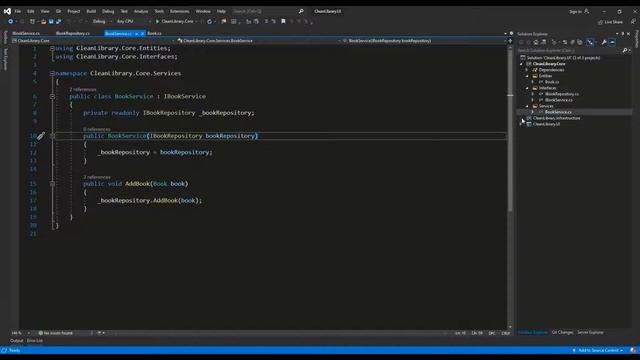Click the Home icon in Solution Explorer toolbar

(536, 42)
